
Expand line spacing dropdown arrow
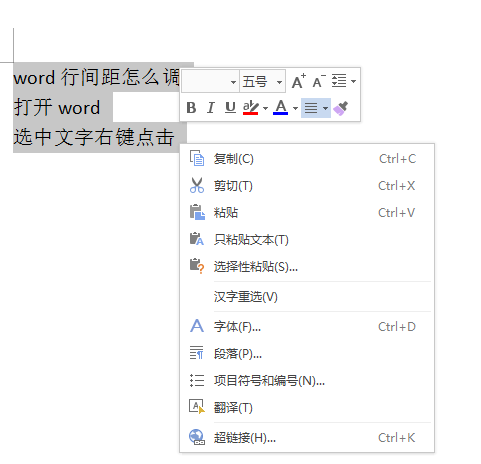[353, 81]
